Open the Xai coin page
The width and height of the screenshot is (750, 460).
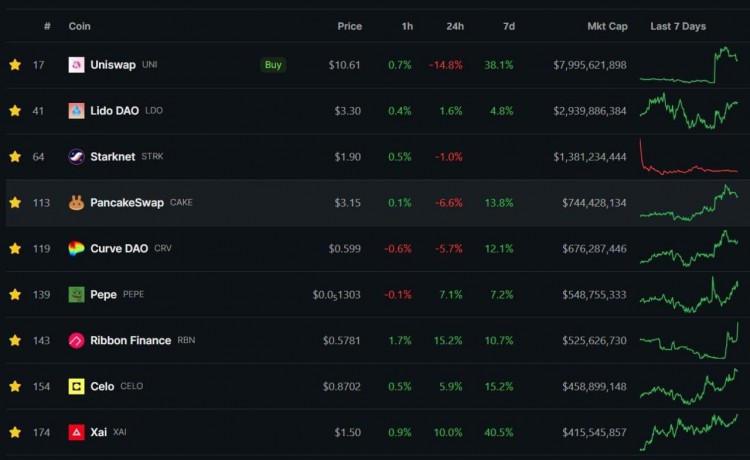99,432
